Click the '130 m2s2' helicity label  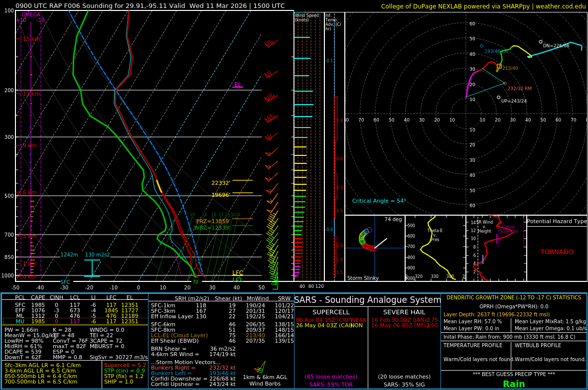tap(98, 255)
